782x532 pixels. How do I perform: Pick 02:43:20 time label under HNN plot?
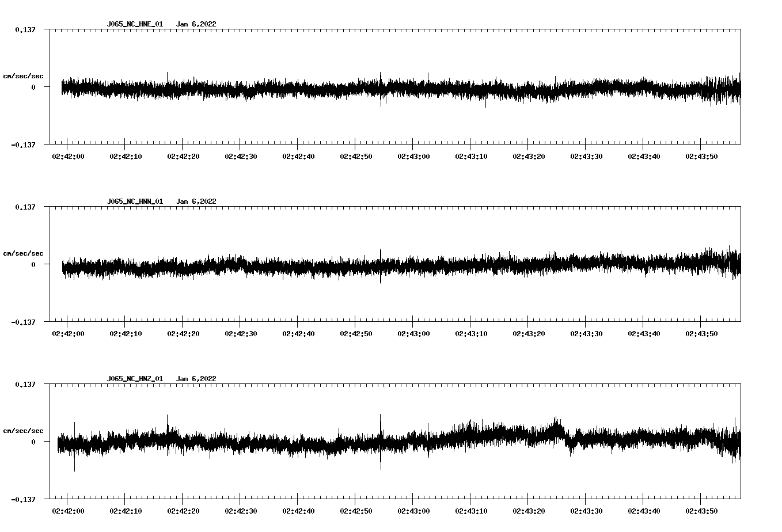(529, 334)
